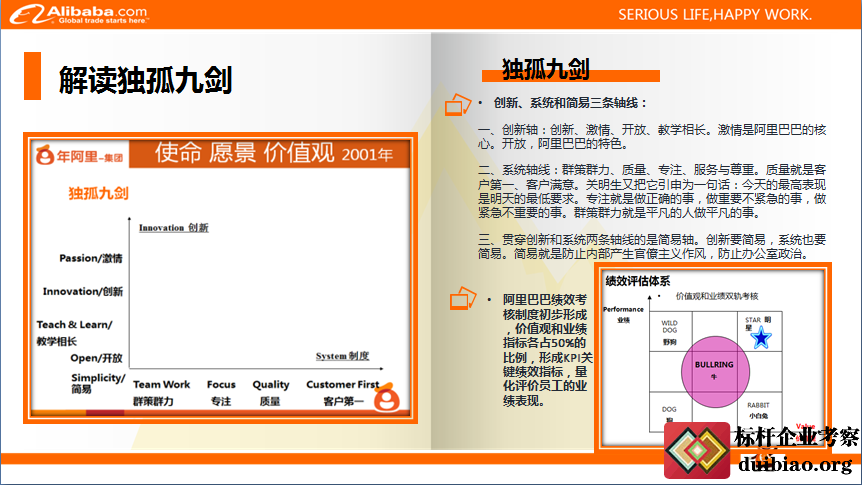
Task: Click the Simplicity/简易 label
Action: tap(98, 383)
